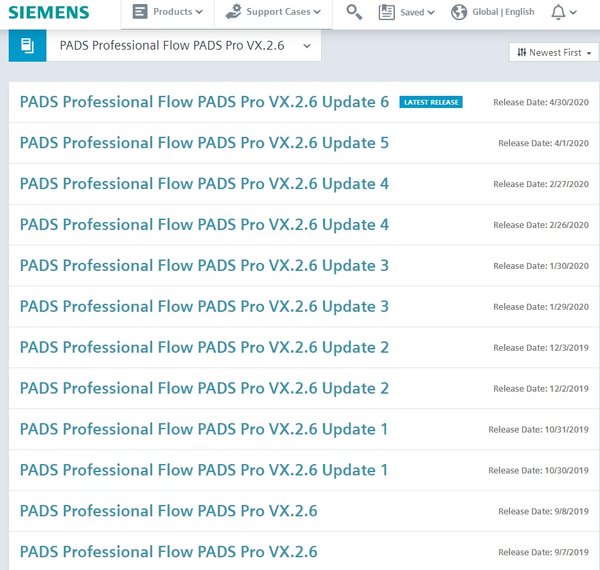The height and width of the screenshot is (570, 600).
Task: Click the Siemens logo
Action: [x=49, y=12]
